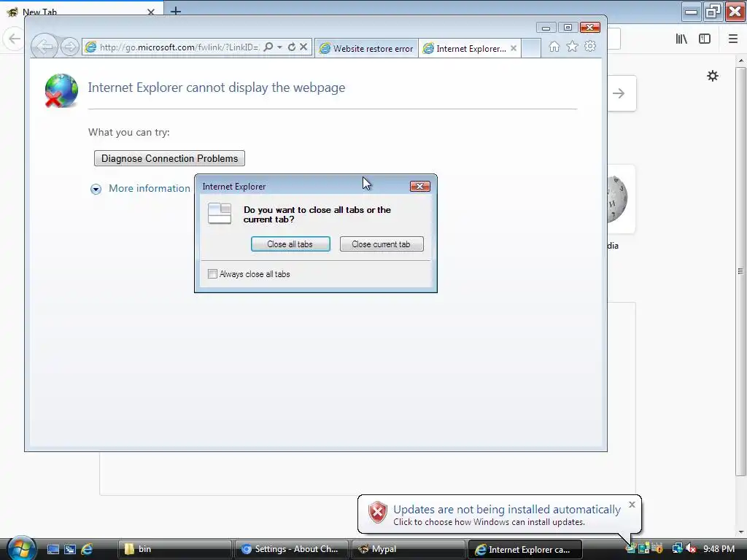Click the red shield in update balloon

(x=377, y=513)
